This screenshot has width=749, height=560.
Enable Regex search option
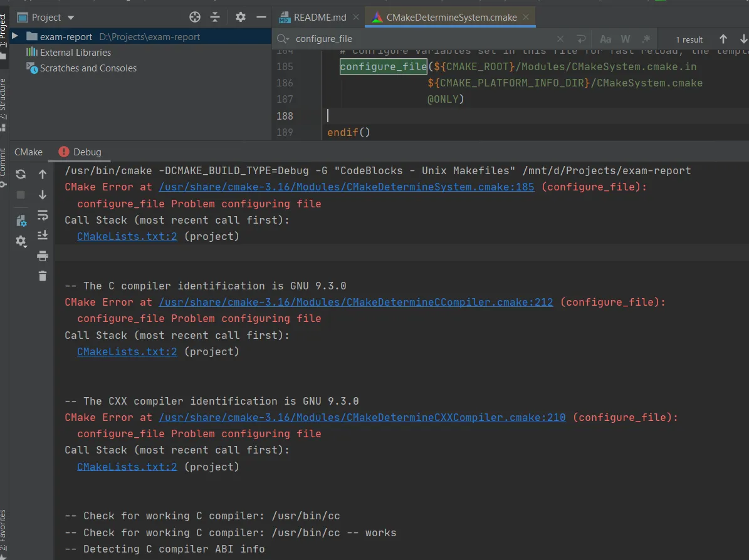[x=646, y=39]
